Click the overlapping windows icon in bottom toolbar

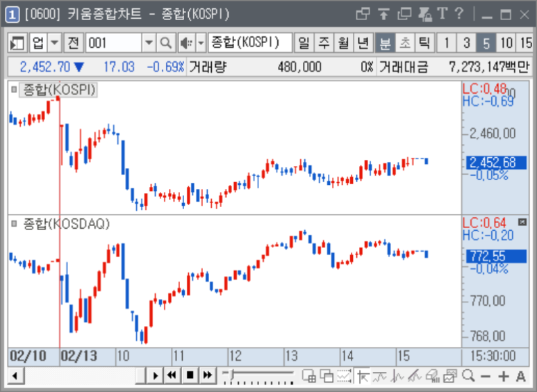(x=327, y=376)
